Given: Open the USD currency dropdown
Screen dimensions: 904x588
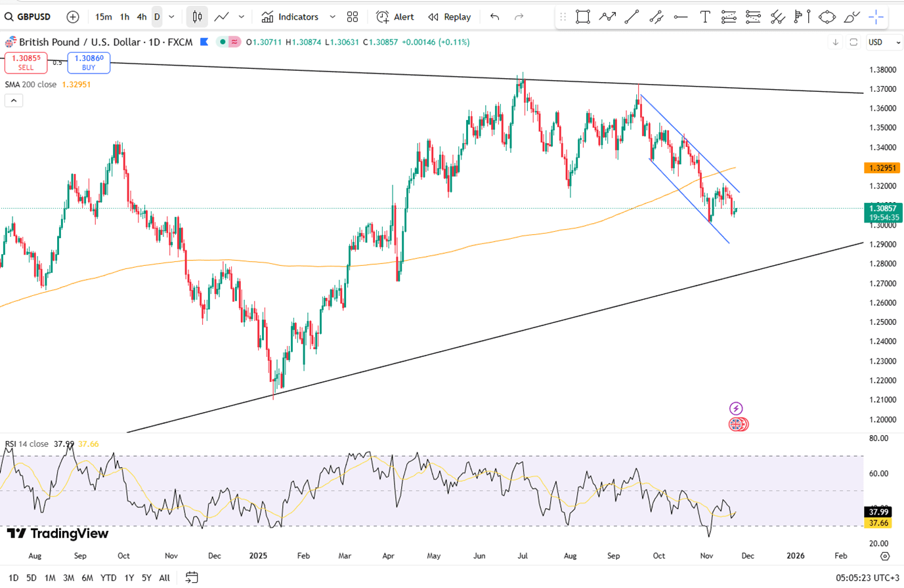Looking at the screenshot, I should pyautogui.click(x=884, y=42).
